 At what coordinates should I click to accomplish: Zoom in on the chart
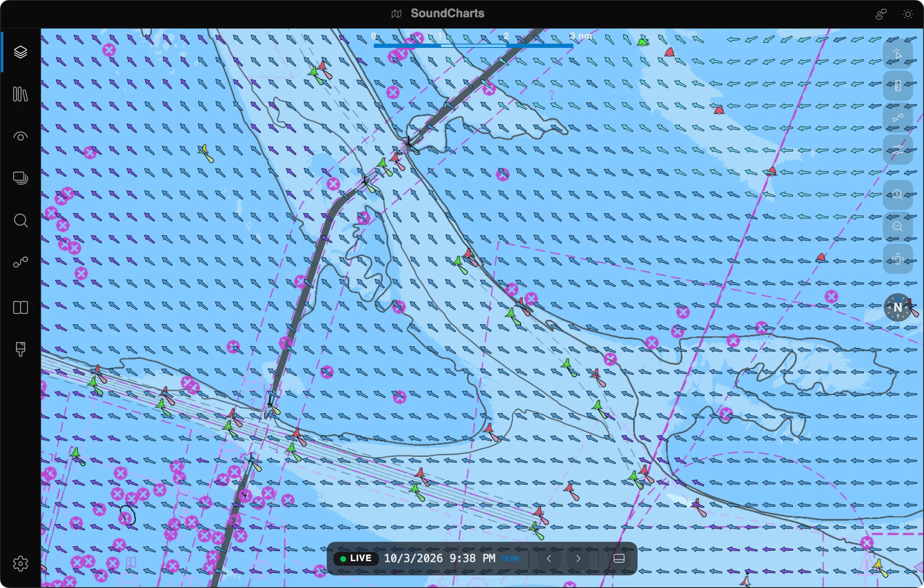coord(898,195)
